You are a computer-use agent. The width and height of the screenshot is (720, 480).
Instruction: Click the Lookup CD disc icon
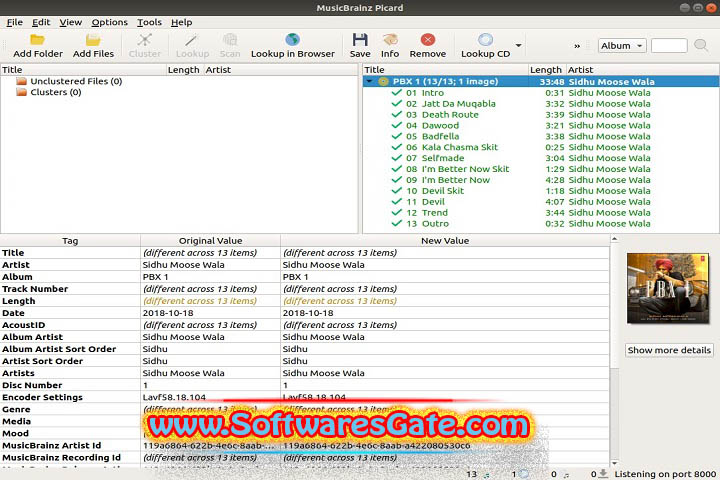485,40
